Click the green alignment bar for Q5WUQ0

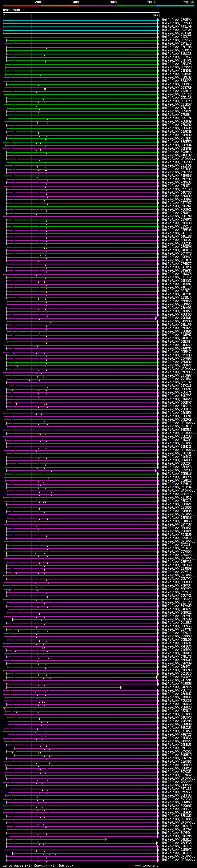click(82, 362)
